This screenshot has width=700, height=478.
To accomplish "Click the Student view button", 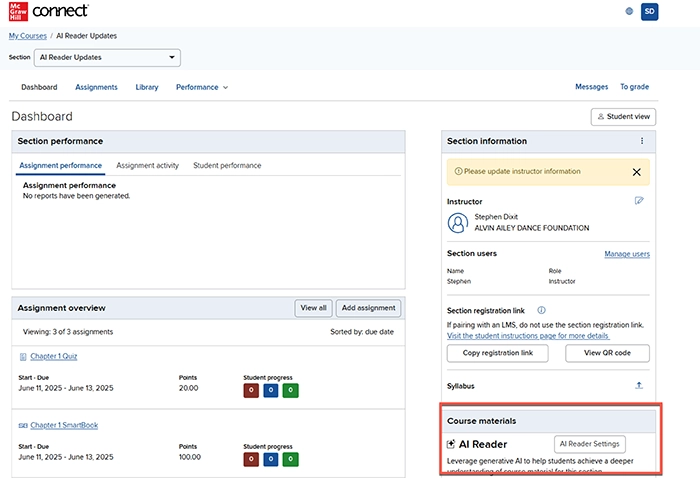I will click(x=623, y=117).
